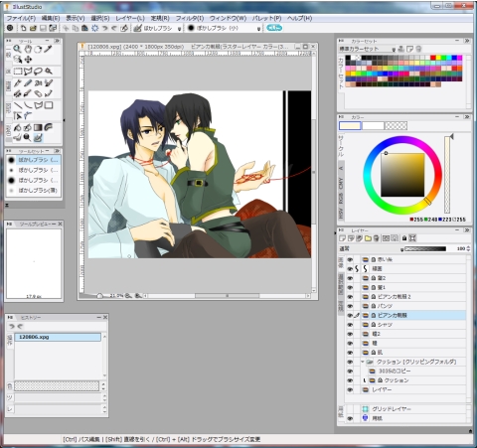
Task: Toggle visibility of ビアンカ軍服 2 layer
Action: coord(350,297)
